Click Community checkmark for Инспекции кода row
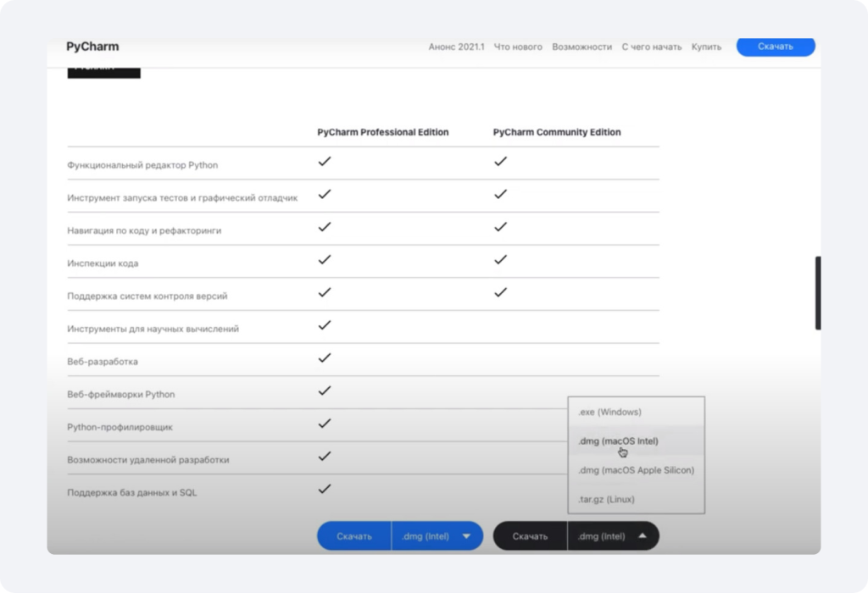The width and height of the screenshot is (868, 593). (500, 259)
